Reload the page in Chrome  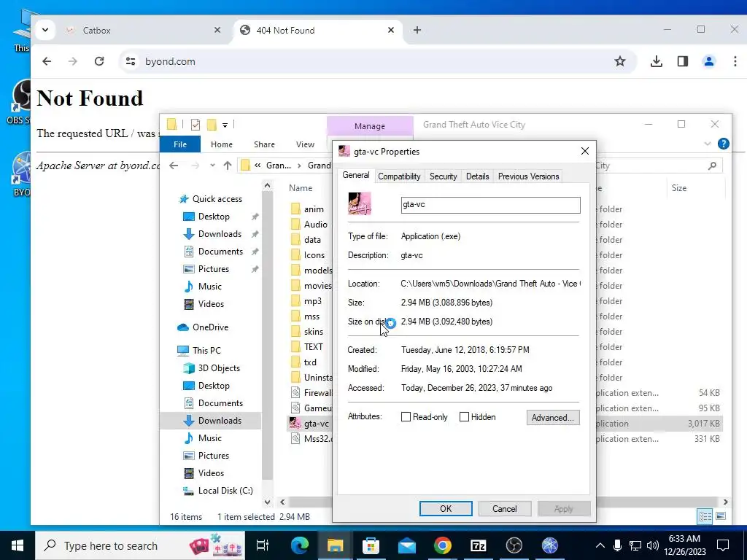(99, 61)
